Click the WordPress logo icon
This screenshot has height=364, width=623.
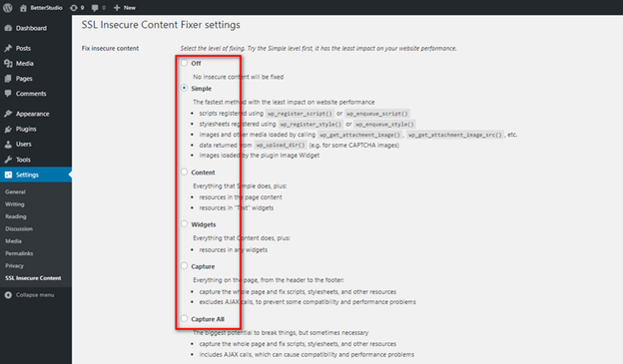click(8, 8)
